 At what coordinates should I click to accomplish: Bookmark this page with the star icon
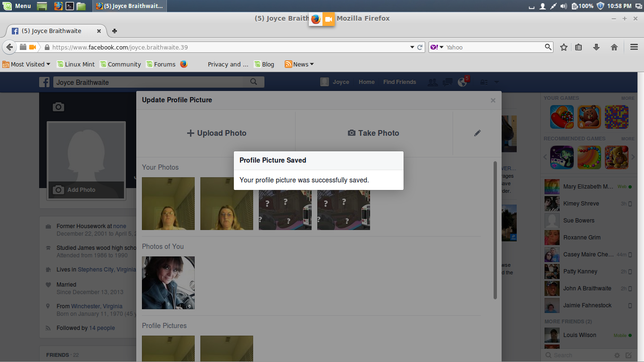click(563, 47)
